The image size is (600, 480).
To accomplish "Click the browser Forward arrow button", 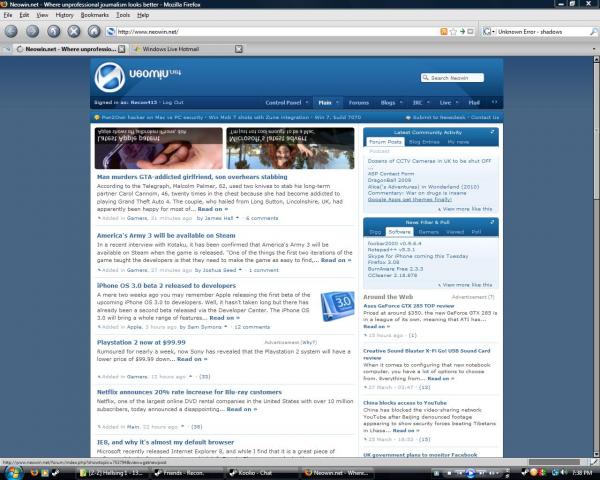I will tap(32, 31).
